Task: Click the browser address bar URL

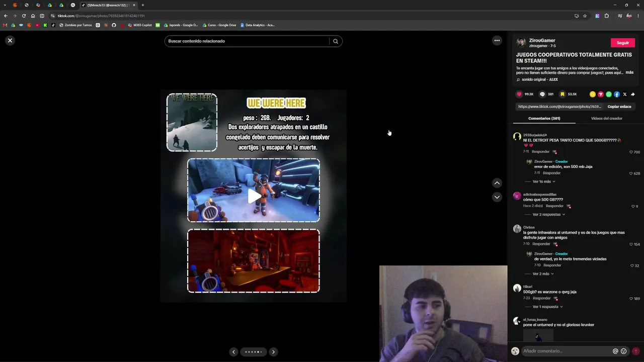Action: point(101,16)
